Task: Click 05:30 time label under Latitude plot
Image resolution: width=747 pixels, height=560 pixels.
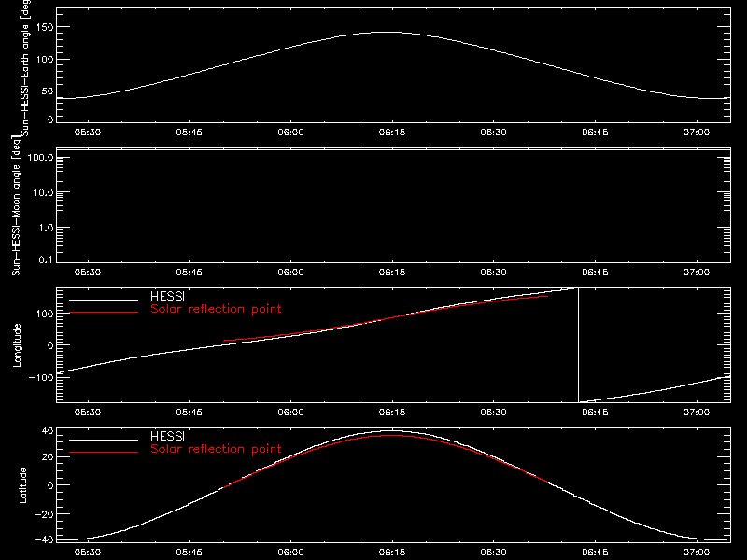Action: point(88,553)
